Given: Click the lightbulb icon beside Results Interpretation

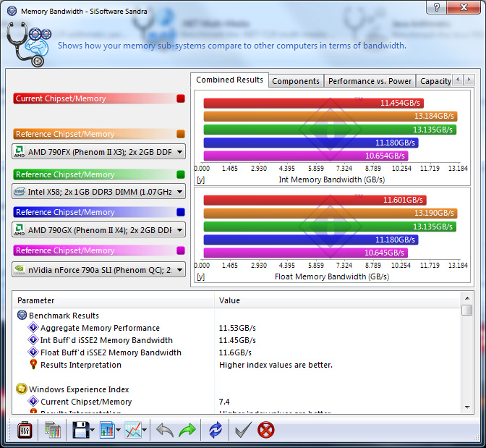Looking at the screenshot, I should click(33, 364).
